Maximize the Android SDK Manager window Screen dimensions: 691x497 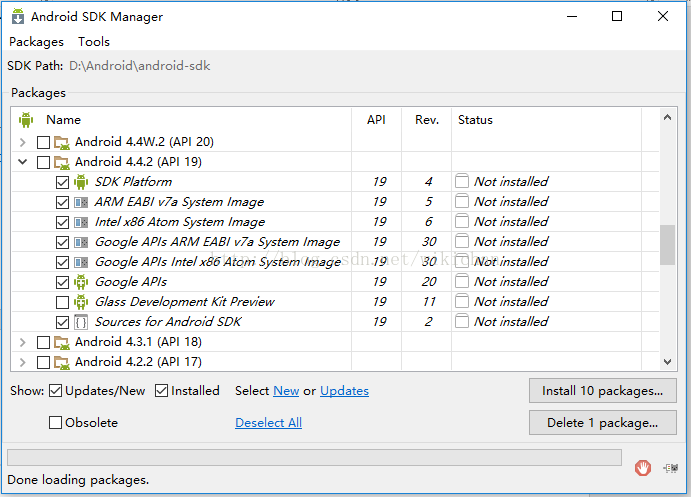617,16
